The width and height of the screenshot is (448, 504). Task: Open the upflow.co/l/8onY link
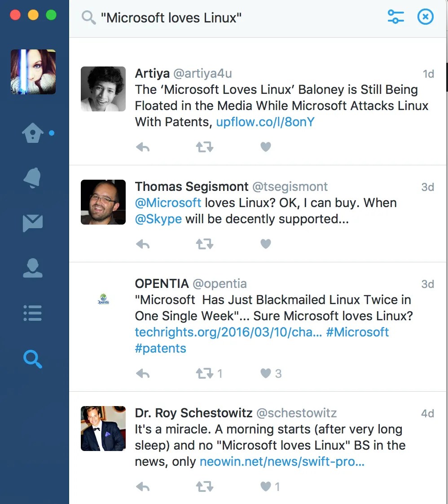[265, 122]
